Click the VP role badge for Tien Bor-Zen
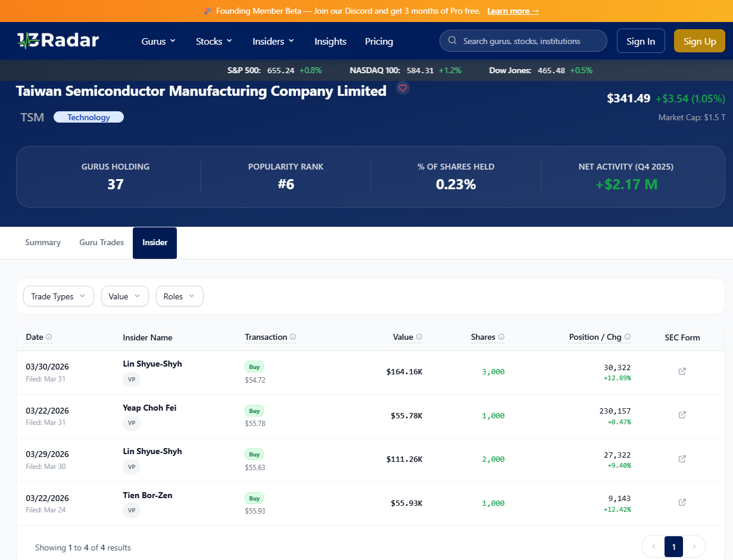This screenshot has height=560, width=733. pos(132,511)
